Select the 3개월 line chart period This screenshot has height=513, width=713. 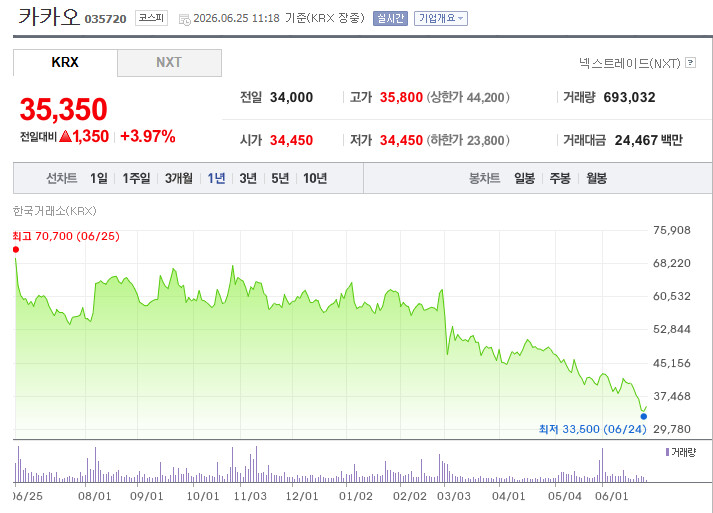click(179, 178)
